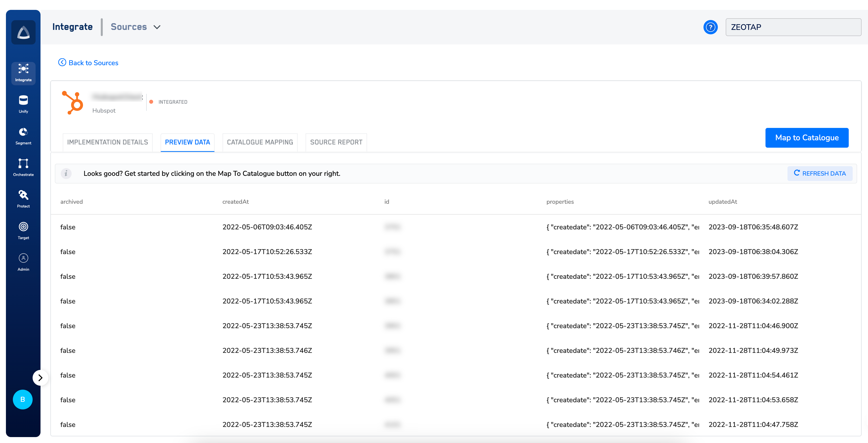
Task: Click the blue help question-mark icon
Action: pos(710,27)
